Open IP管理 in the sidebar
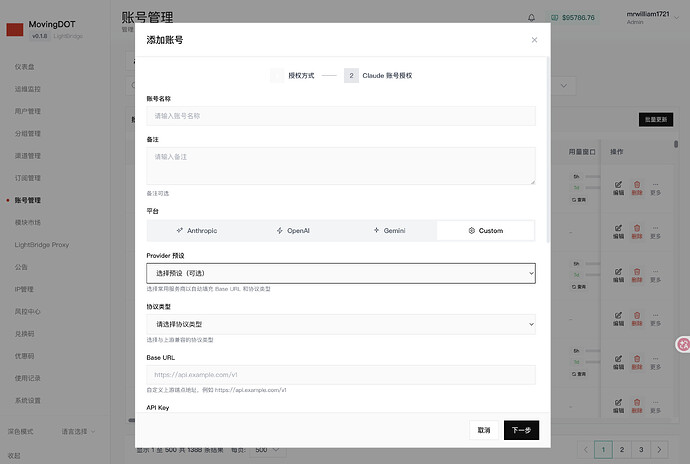Viewport: 690px width, 464px height. (24, 289)
